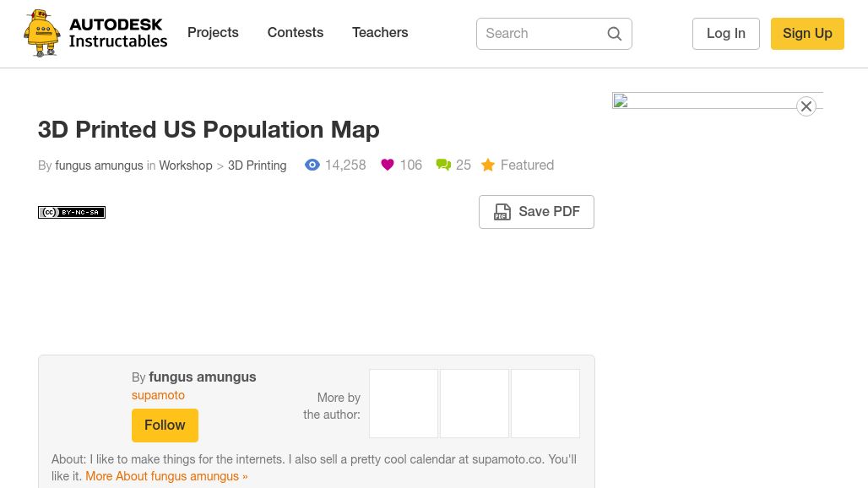Click the search magnifier icon

(x=615, y=34)
